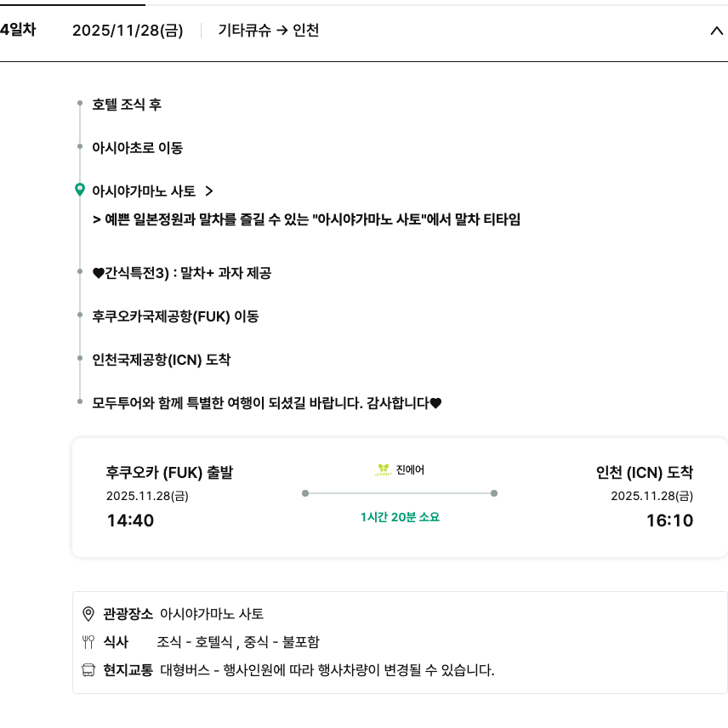Click the 2025/11/28(금) date in the header

pyautogui.click(x=128, y=31)
